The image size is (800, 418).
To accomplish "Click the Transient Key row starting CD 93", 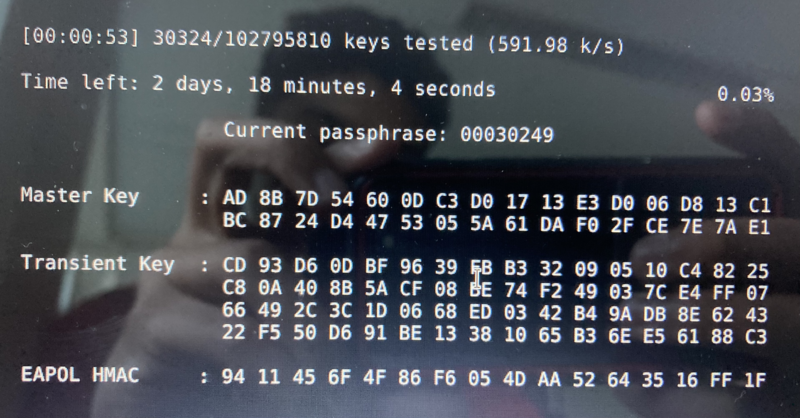I will [x=497, y=268].
